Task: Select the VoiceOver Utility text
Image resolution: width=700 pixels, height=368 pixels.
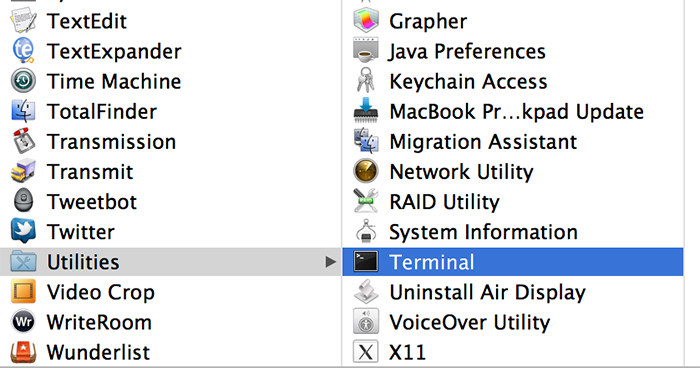Action: (x=470, y=322)
